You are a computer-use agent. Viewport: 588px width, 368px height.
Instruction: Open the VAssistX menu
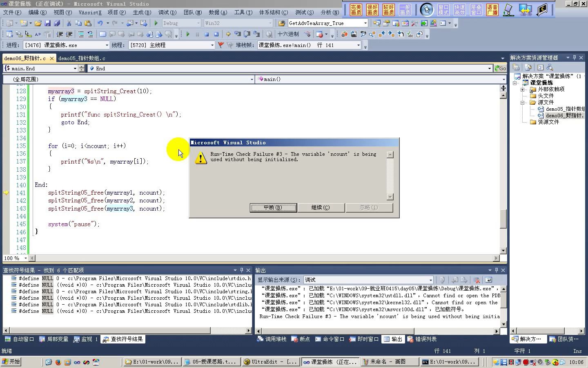point(90,12)
